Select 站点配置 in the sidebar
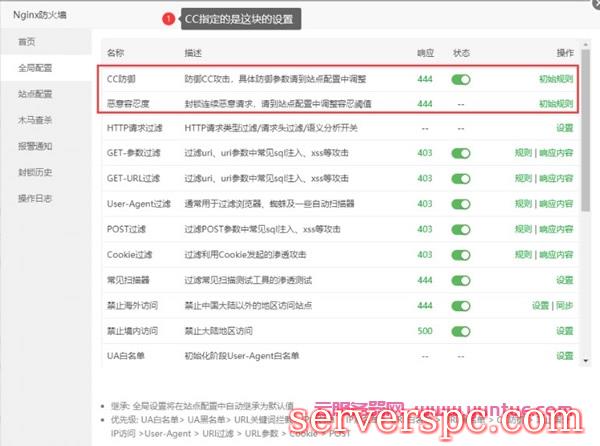 35,94
